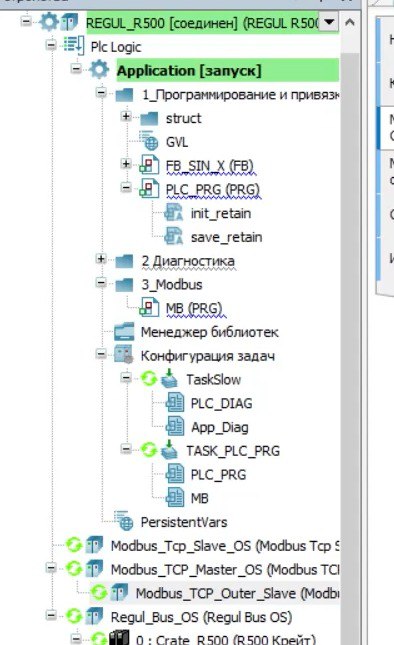Click the device tree scroll-up arrow
This screenshot has height=645, width=394.
[x=350, y=22]
